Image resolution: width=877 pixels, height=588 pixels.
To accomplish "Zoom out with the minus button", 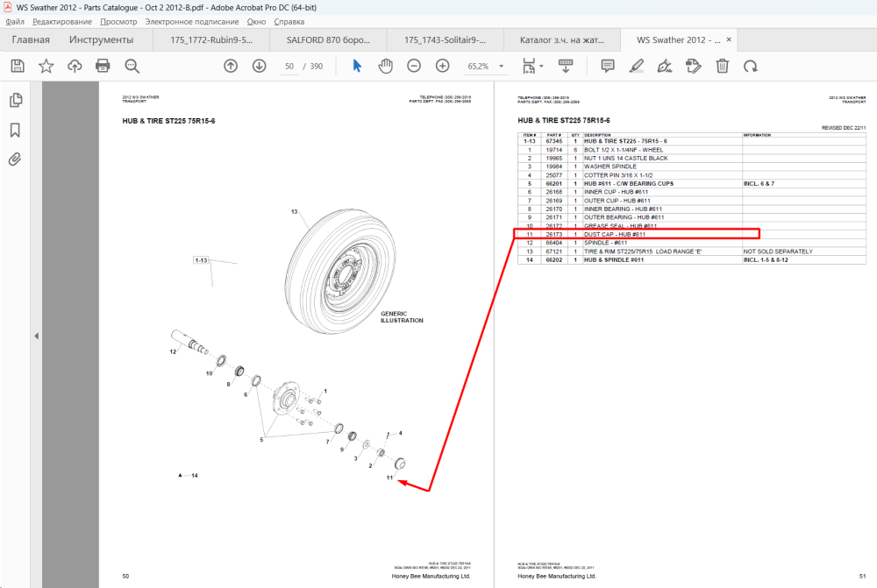I will 414,66.
